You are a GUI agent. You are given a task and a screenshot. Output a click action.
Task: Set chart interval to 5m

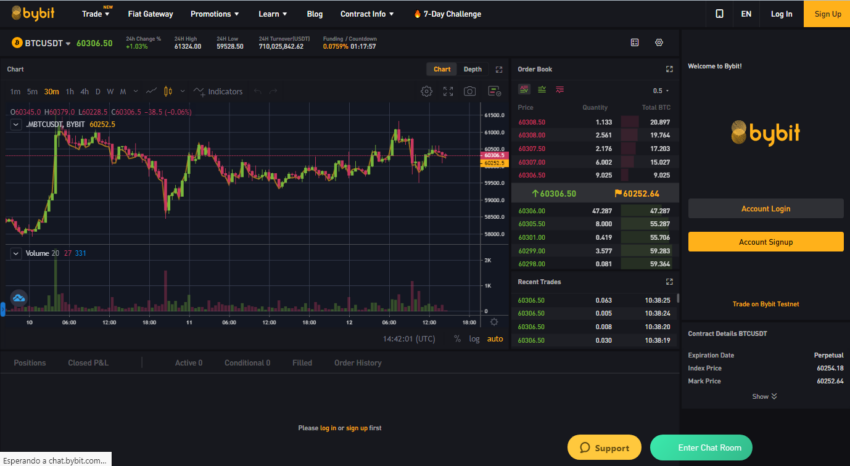[x=33, y=92]
